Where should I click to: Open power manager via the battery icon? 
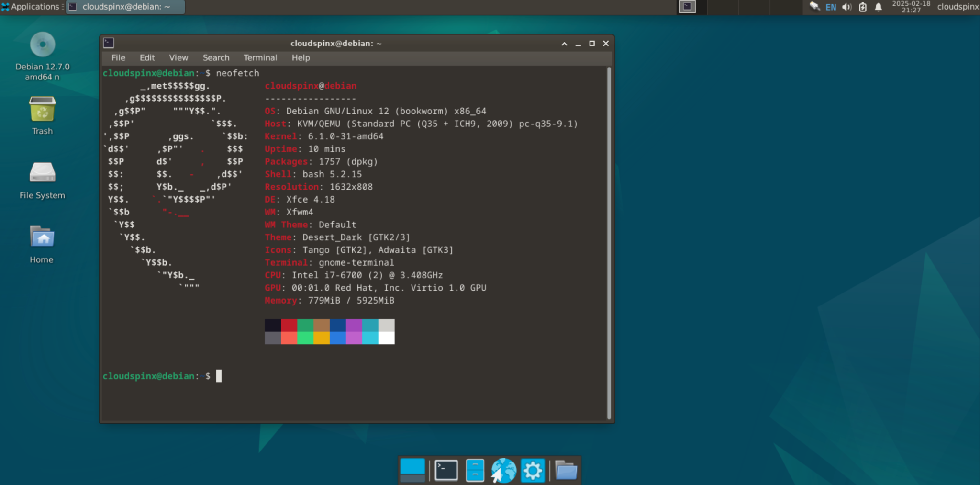862,7
